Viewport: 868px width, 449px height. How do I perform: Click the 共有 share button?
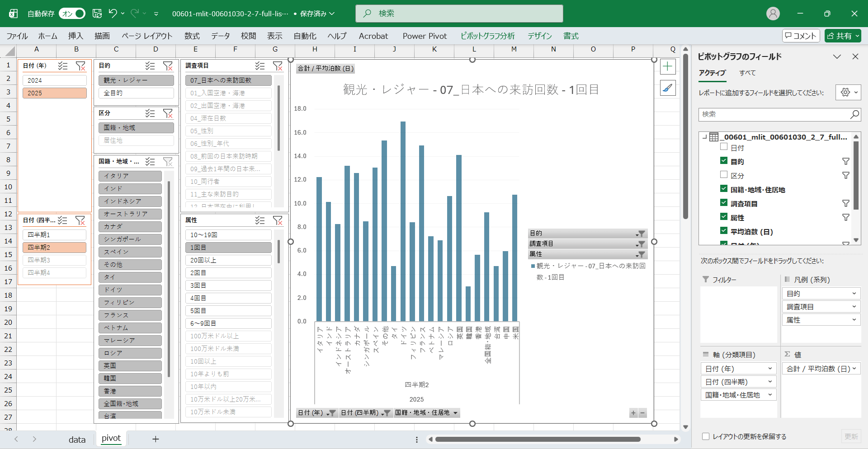843,36
